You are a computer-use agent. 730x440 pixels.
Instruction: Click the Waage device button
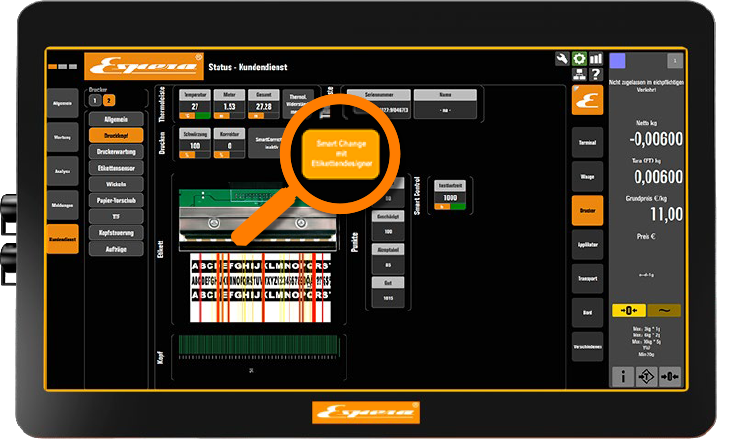[x=588, y=176]
